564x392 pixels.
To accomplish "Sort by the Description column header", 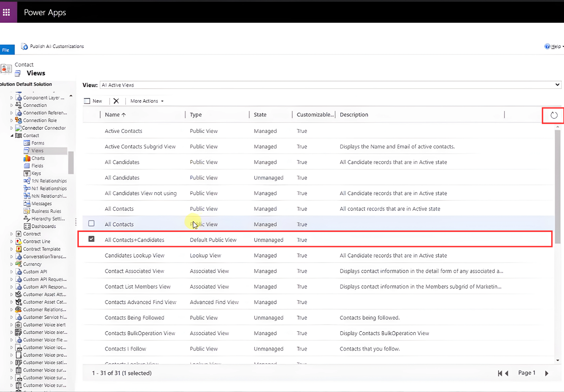I will [x=354, y=115].
